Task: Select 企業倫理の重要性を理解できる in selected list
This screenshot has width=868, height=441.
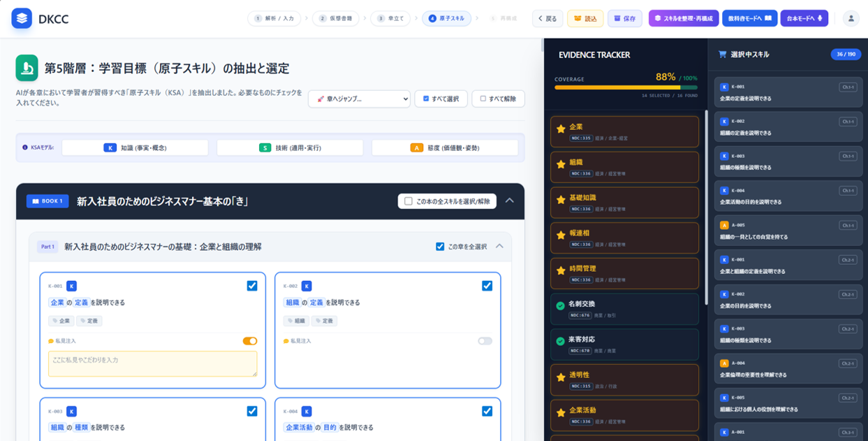Action: [x=788, y=368]
